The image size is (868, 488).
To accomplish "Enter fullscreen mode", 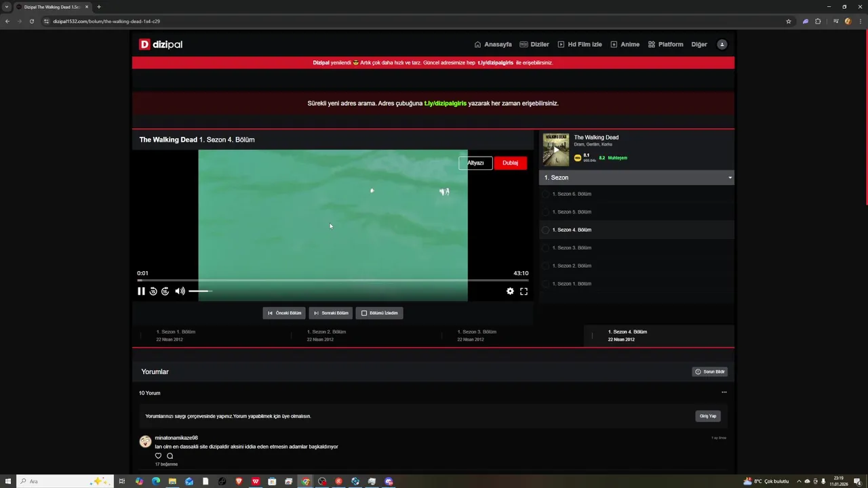I will tap(524, 291).
